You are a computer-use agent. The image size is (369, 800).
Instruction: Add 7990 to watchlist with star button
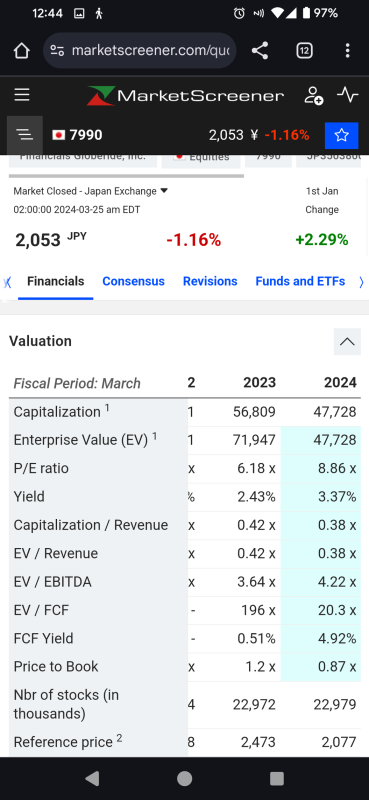[x=341, y=135]
